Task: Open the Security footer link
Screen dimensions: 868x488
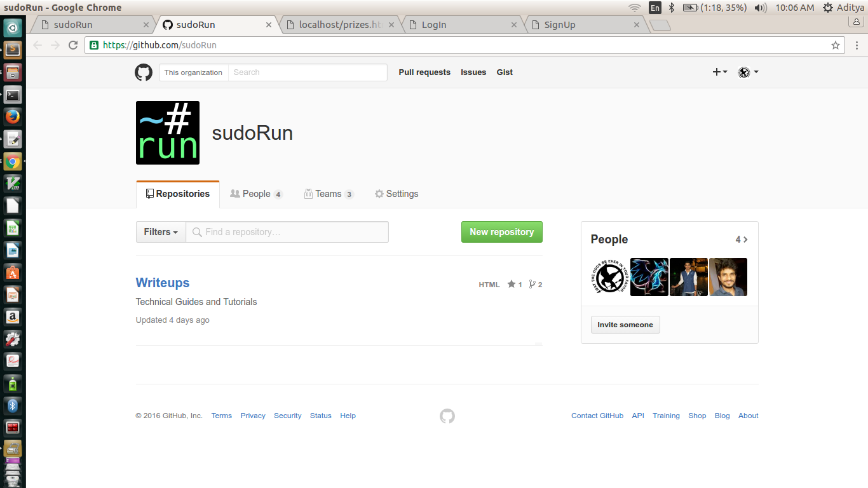Action: 288,416
